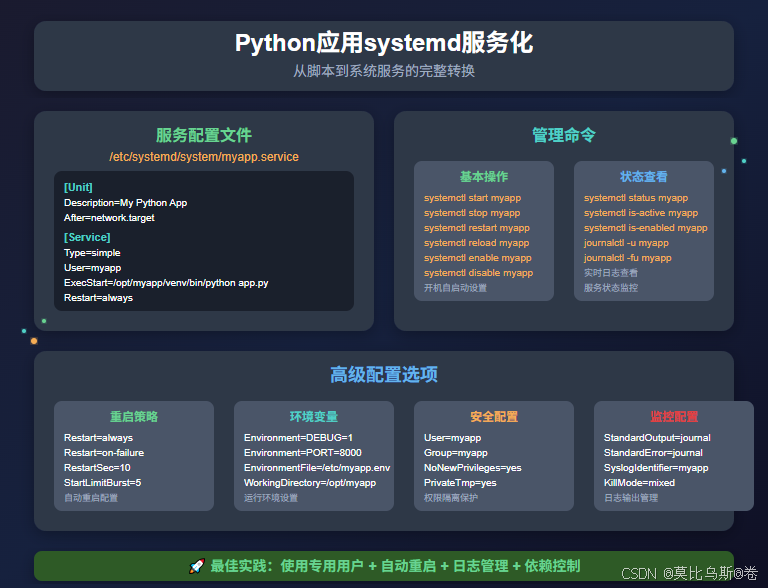Click the '重启策略' card title
768x588 pixels.
(134, 416)
